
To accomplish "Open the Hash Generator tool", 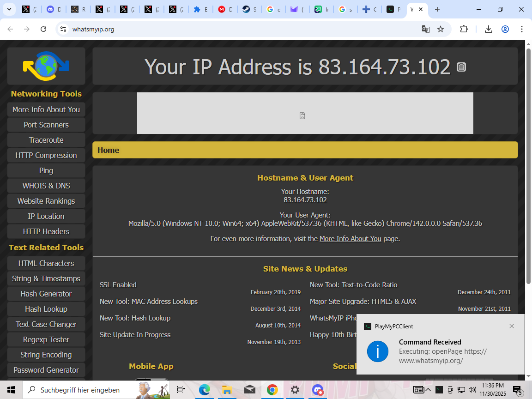I will click(x=46, y=294).
